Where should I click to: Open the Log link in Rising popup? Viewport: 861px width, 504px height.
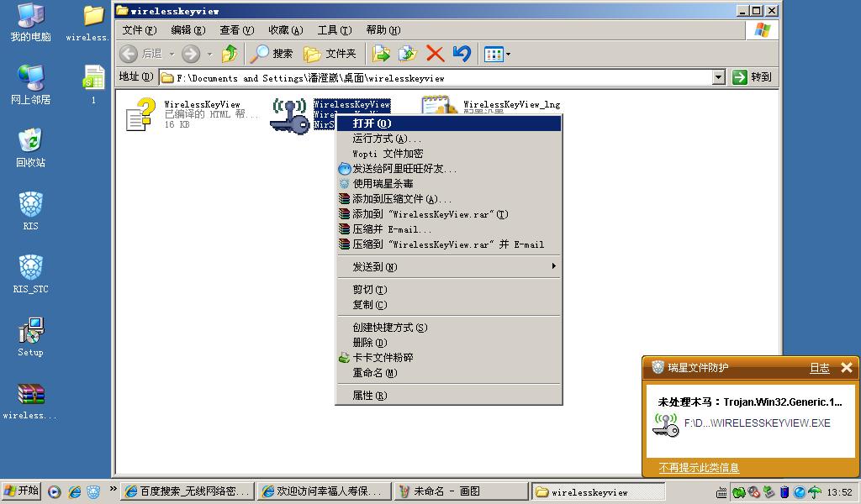(x=819, y=368)
